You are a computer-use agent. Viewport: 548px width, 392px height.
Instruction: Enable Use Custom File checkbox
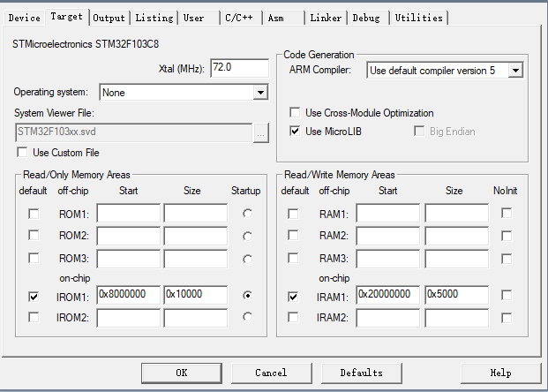22,153
